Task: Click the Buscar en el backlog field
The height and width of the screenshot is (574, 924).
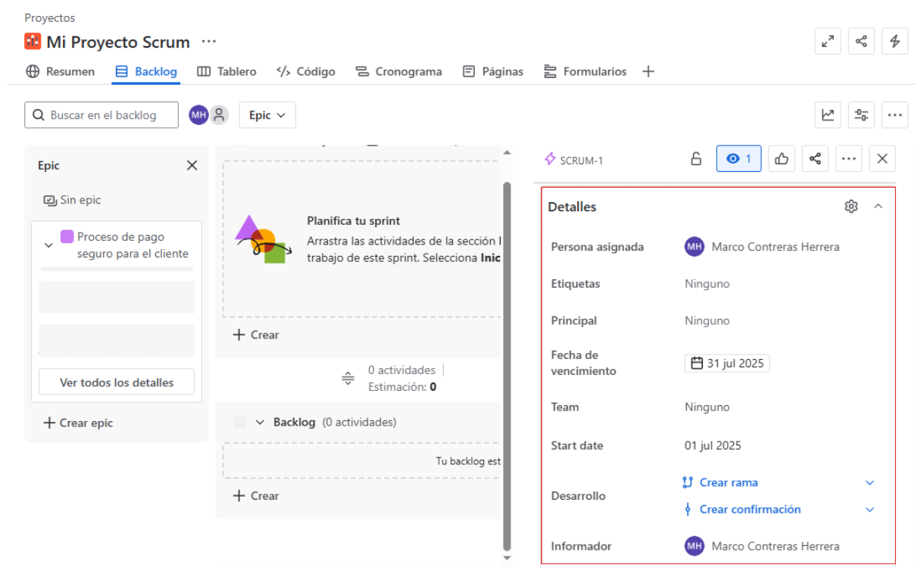Action: pos(101,115)
